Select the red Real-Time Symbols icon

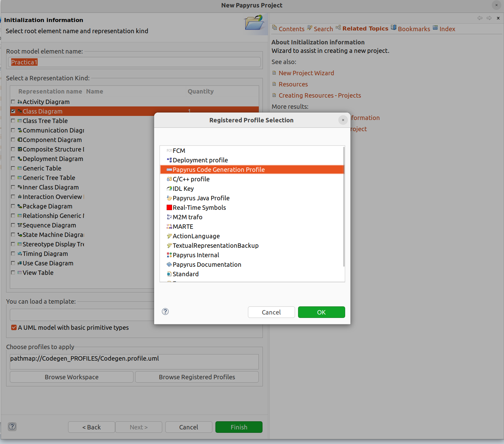169,207
